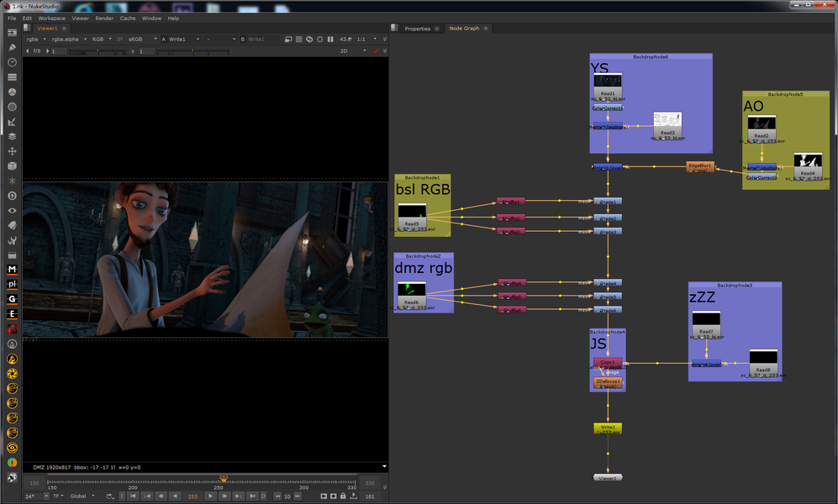Toggle the Y luminance gamma button
The height and width of the screenshot is (504, 838).
tap(133, 51)
